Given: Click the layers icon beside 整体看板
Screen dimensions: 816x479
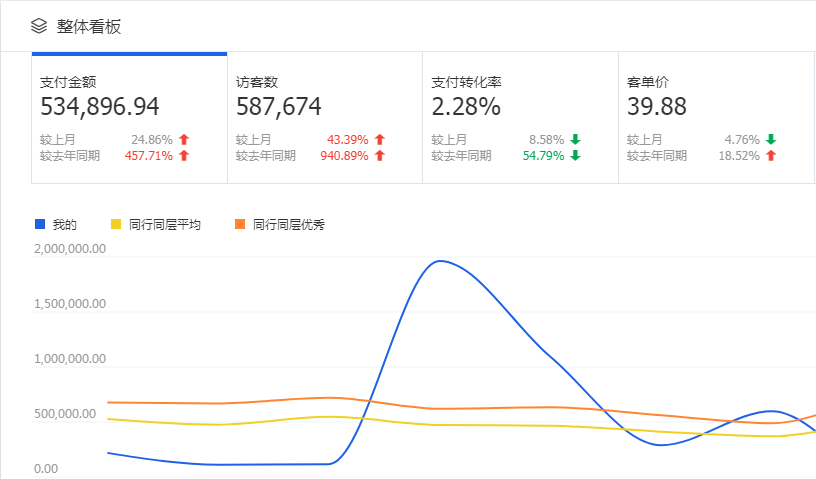Looking at the screenshot, I should point(39,26).
